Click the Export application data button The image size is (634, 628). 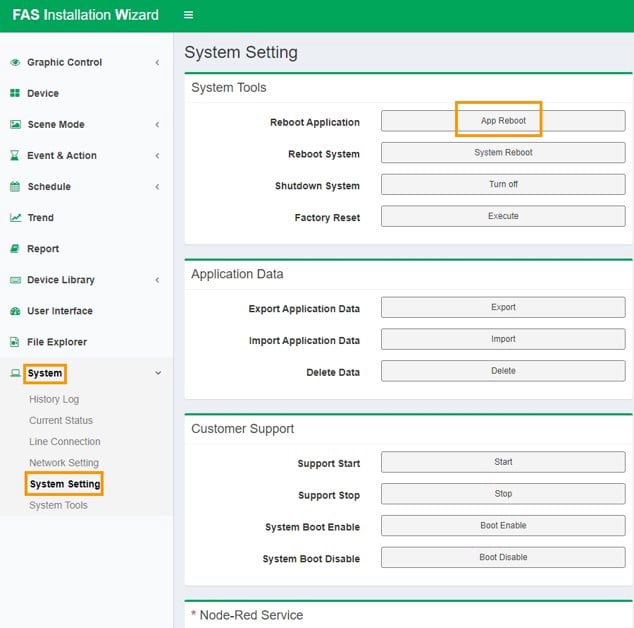click(503, 308)
